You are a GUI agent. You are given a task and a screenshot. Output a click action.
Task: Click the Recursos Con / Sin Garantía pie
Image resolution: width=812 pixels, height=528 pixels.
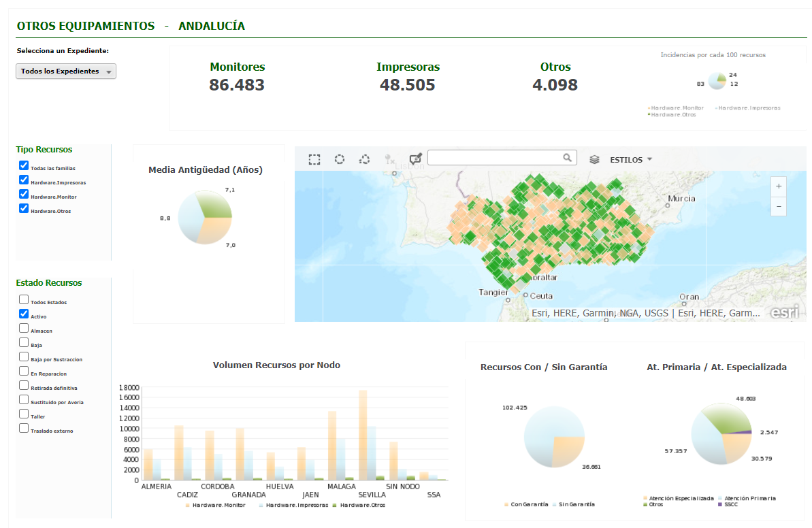pyautogui.click(x=554, y=437)
